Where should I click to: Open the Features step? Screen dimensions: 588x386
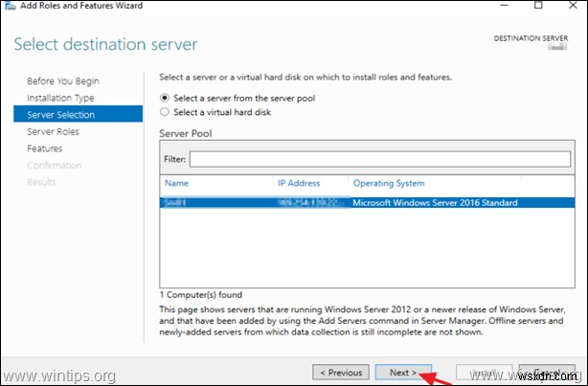coord(45,148)
